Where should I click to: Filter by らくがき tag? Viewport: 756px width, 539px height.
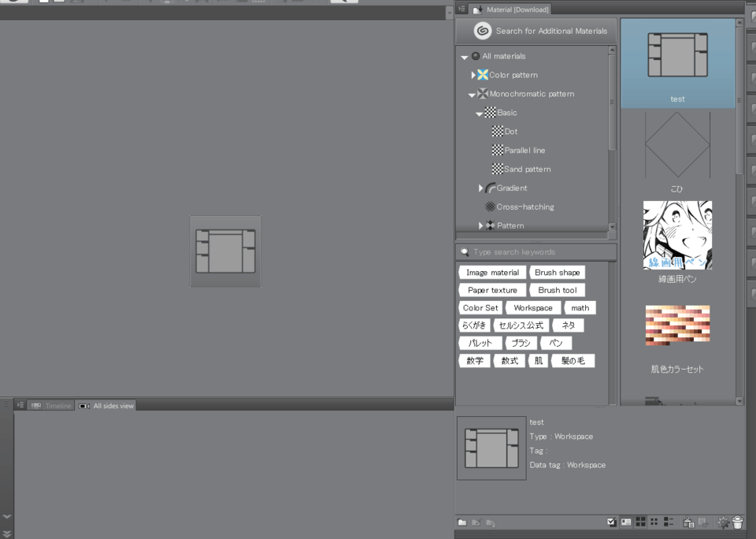click(x=474, y=325)
